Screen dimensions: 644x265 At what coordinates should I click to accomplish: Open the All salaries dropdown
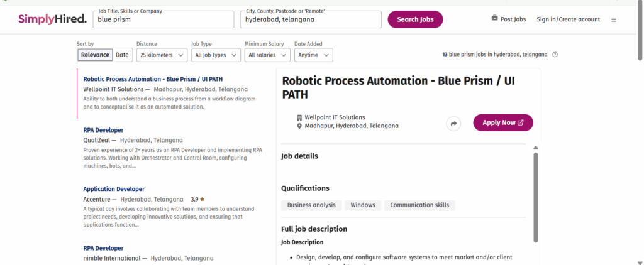pos(267,55)
